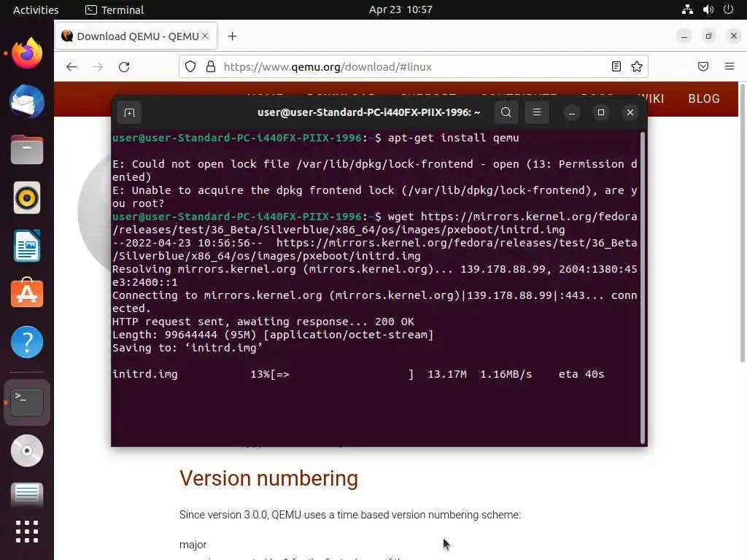Open Firefox tracking protection shield

tap(190, 66)
